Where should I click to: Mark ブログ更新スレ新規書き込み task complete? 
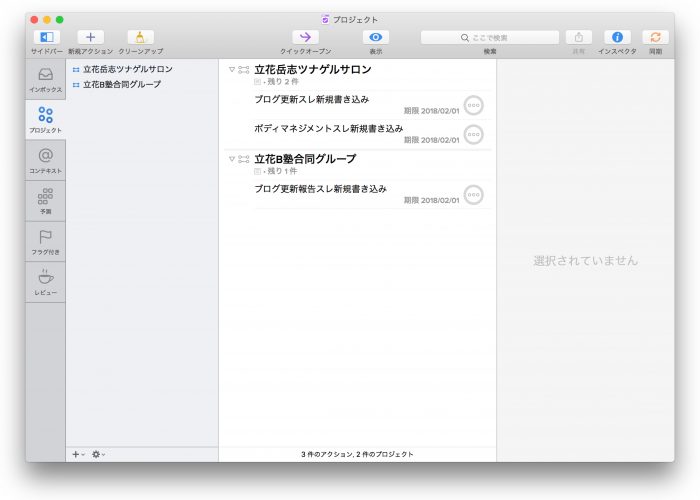coord(474,106)
